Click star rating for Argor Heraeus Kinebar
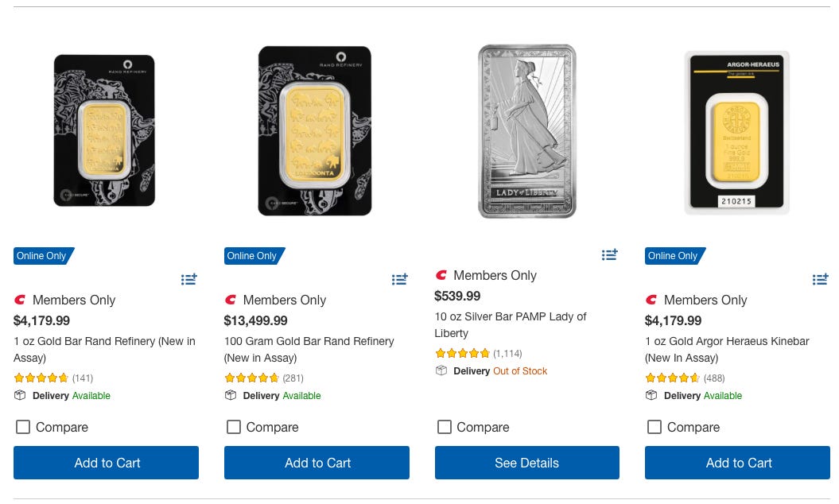839x504 pixels. pos(673,378)
